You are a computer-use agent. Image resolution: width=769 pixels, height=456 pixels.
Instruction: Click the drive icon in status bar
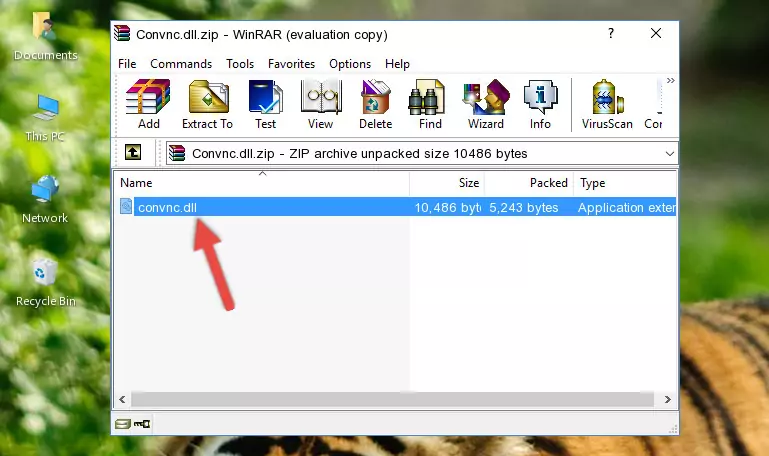[x=123, y=424]
